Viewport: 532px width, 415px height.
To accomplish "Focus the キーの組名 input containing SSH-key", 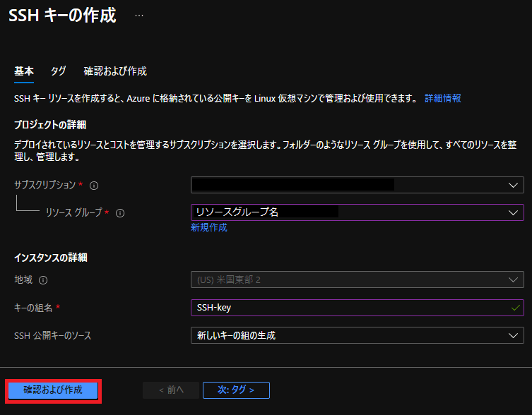I will coord(346,308).
